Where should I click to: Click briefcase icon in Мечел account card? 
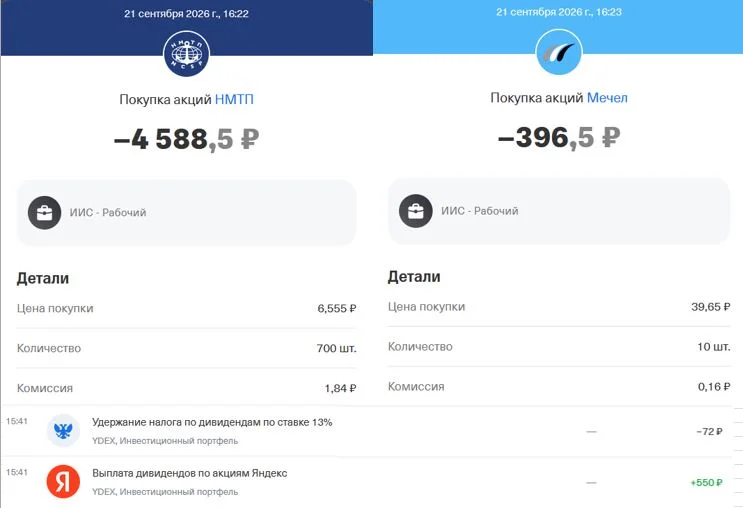(416, 211)
